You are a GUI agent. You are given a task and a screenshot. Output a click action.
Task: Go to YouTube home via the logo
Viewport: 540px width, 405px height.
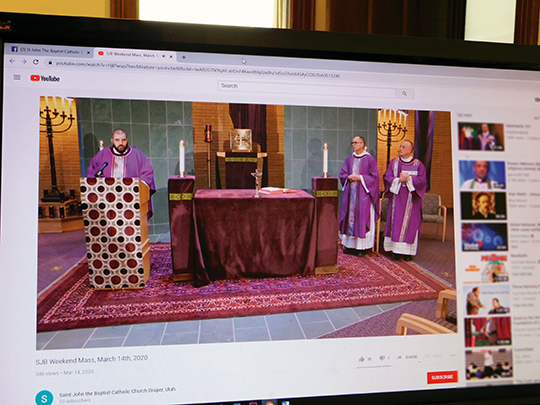click(x=45, y=79)
